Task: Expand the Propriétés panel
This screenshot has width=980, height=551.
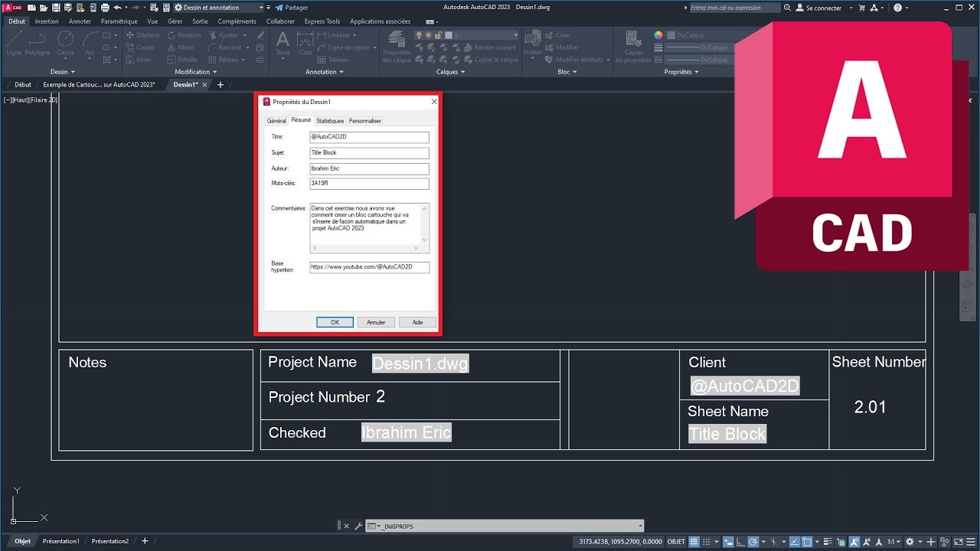Action: point(681,72)
